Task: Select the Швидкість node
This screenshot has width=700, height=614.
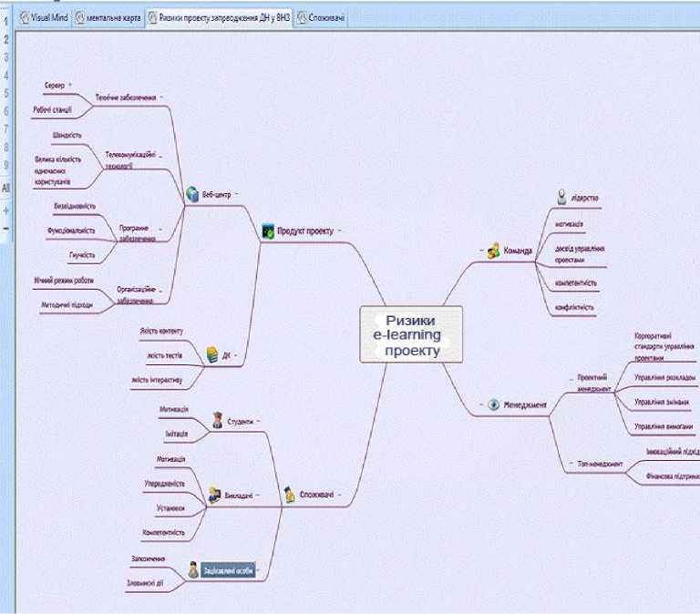Action: (67, 135)
